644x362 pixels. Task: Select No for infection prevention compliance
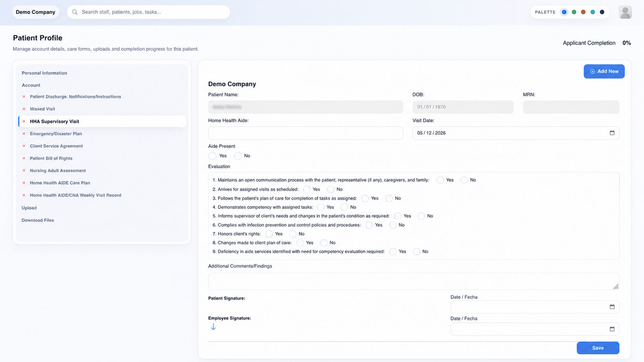[393, 225]
